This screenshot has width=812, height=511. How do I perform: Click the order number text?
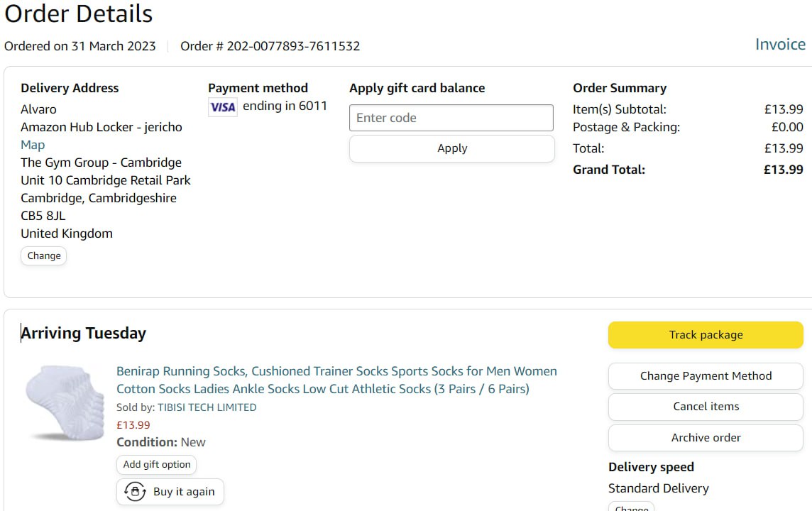pos(270,46)
